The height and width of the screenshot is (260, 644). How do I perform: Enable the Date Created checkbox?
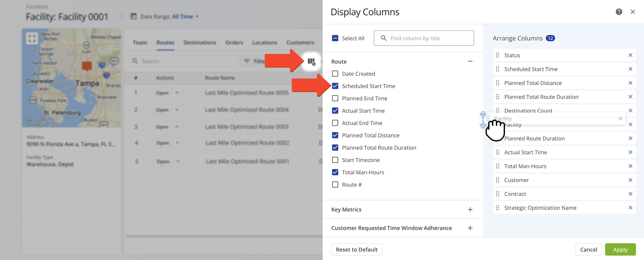click(335, 74)
